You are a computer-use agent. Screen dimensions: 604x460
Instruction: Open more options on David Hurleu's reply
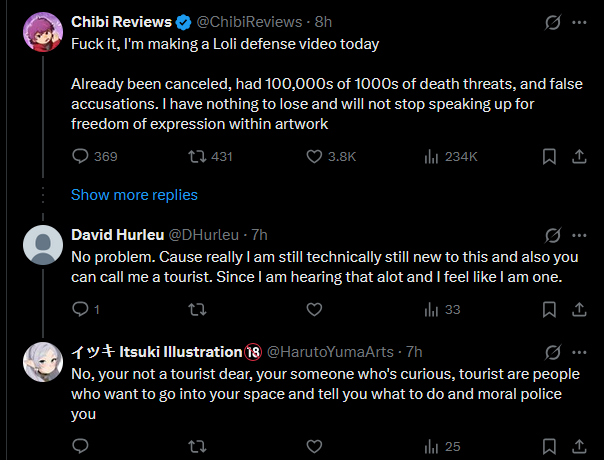[x=579, y=235]
